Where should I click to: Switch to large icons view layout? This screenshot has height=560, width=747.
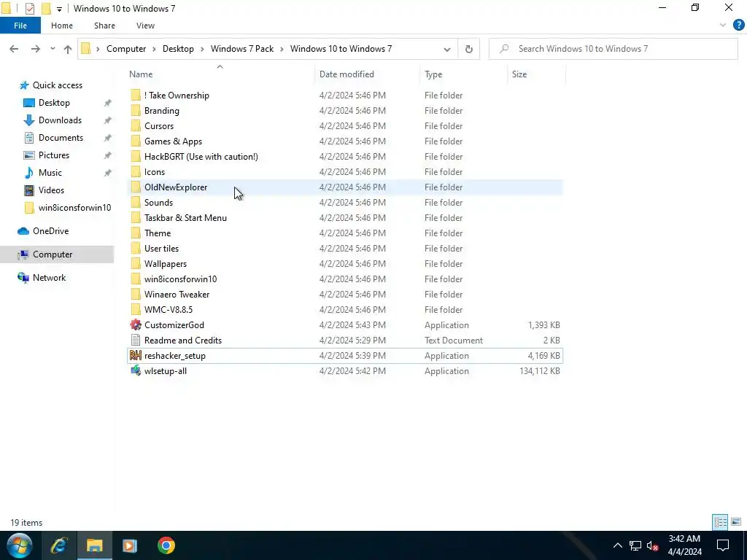pyautogui.click(x=736, y=522)
